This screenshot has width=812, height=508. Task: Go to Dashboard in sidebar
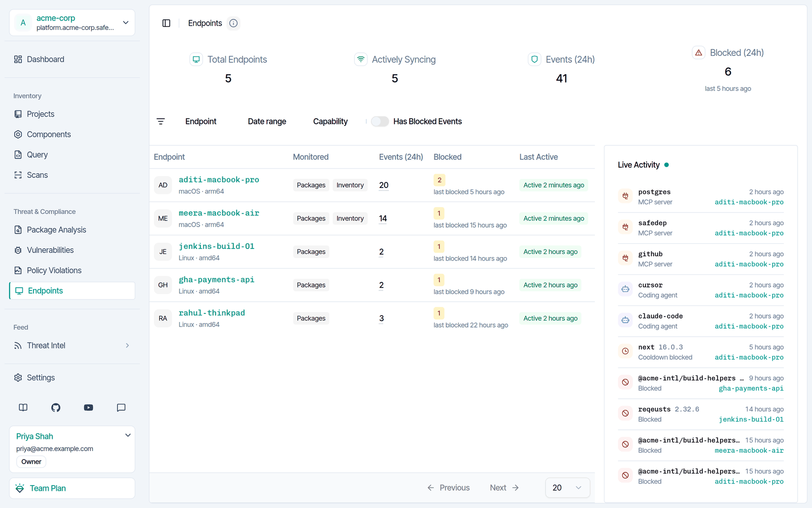coord(72,59)
